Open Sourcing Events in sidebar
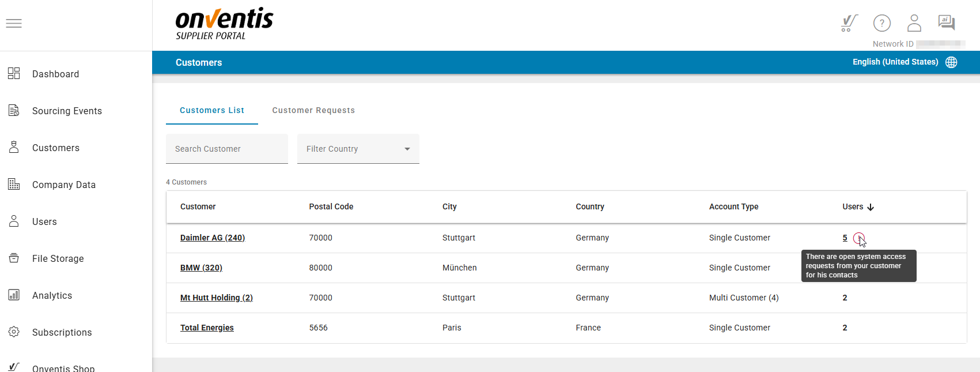 pyautogui.click(x=67, y=111)
